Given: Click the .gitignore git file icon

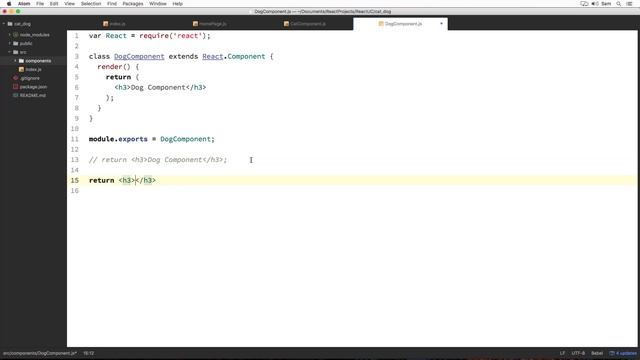Looking at the screenshot, I should [16, 78].
